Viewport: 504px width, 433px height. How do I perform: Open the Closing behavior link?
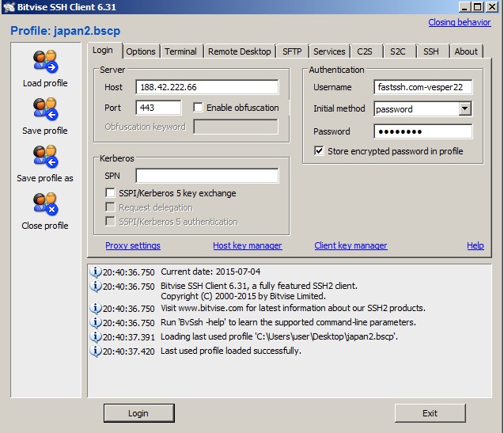(460, 22)
